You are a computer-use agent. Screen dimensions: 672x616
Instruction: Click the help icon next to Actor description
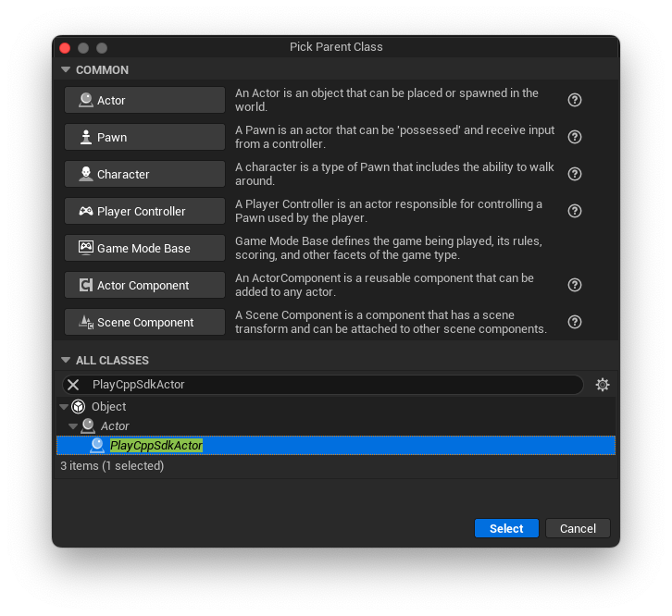click(x=574, y=100)
